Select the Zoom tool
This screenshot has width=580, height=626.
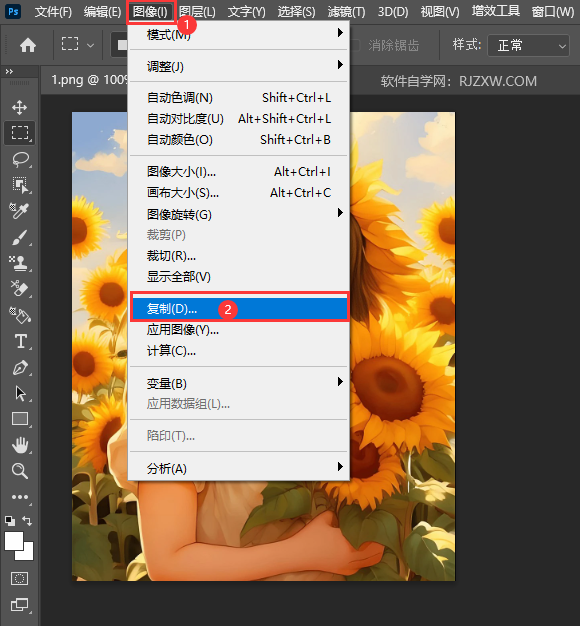(20, 471)
